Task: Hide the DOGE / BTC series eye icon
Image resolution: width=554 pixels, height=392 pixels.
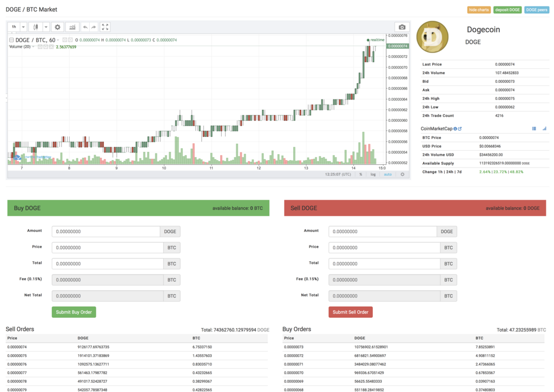Action: coord(65,40)
